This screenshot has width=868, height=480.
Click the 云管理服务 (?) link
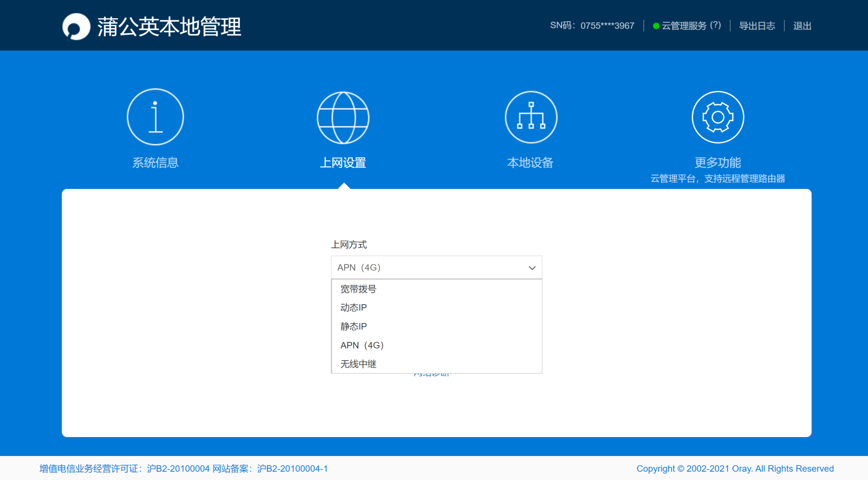[691, 26]
